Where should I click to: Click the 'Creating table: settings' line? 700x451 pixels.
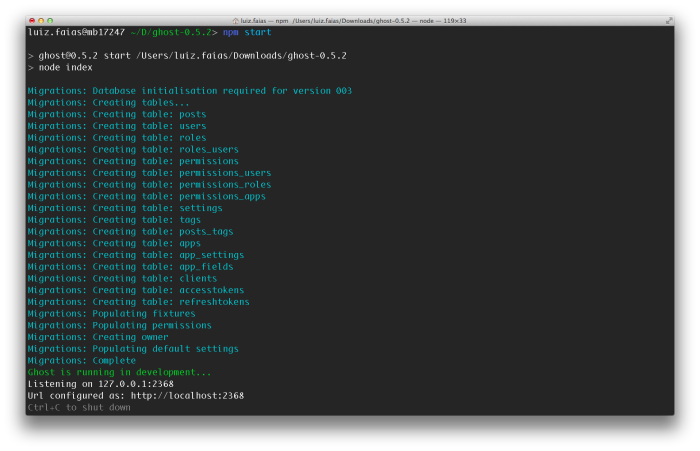point(125,208)
